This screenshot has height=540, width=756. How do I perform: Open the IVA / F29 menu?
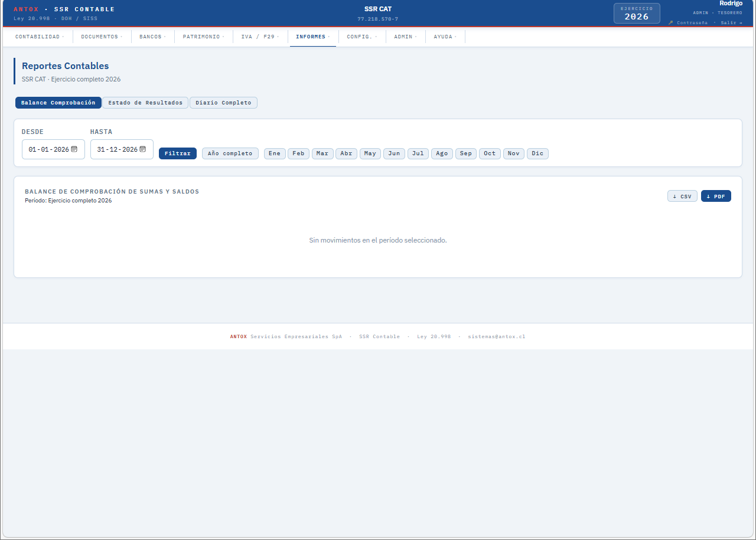[x=260, y=37]
